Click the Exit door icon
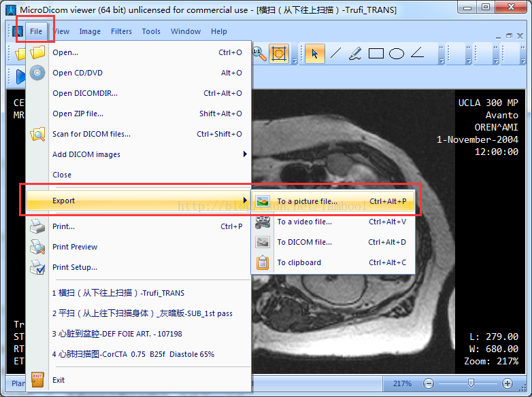Viewport: 532px width, 397px height. coord(37,380)
